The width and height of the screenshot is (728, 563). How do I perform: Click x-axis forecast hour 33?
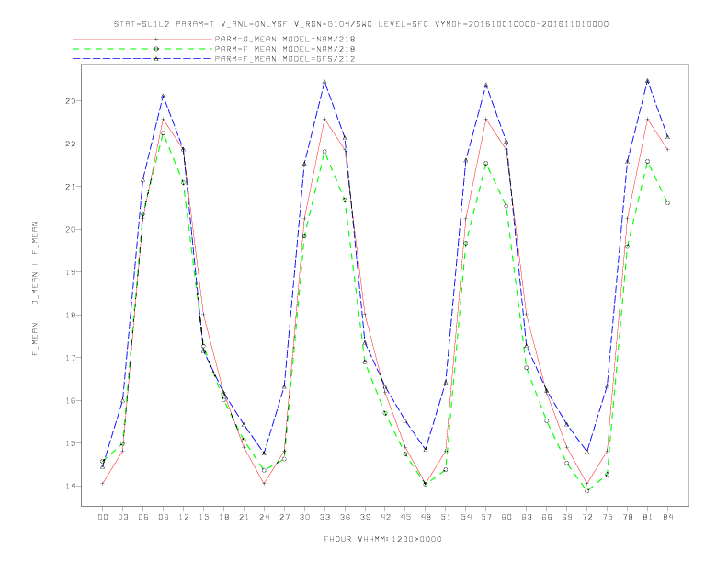324,517
